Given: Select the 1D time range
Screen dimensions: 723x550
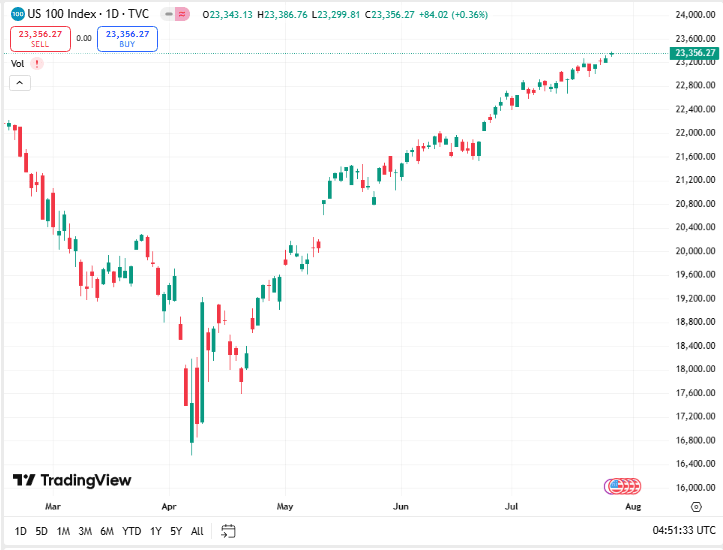Looking at the screenshot, I should (20, 531).
